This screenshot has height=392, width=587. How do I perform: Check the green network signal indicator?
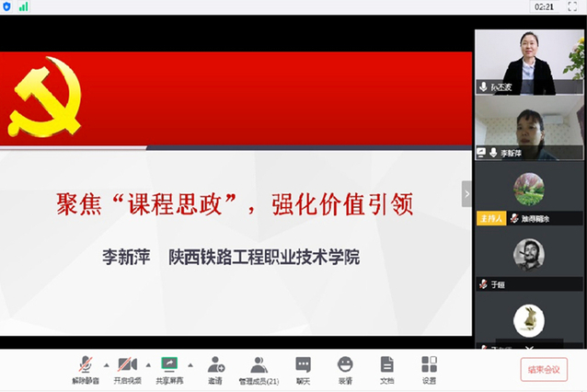coord(22,6)
